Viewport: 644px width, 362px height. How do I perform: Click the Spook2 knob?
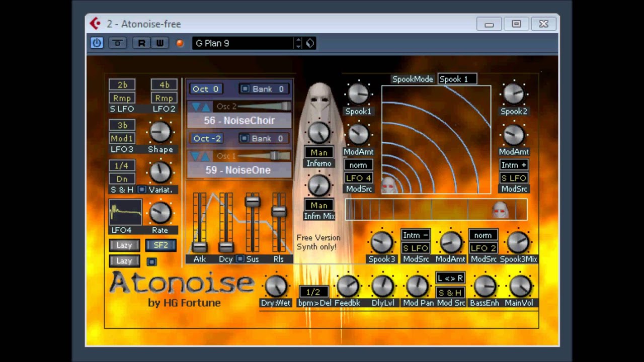click(x=514, y=94)
